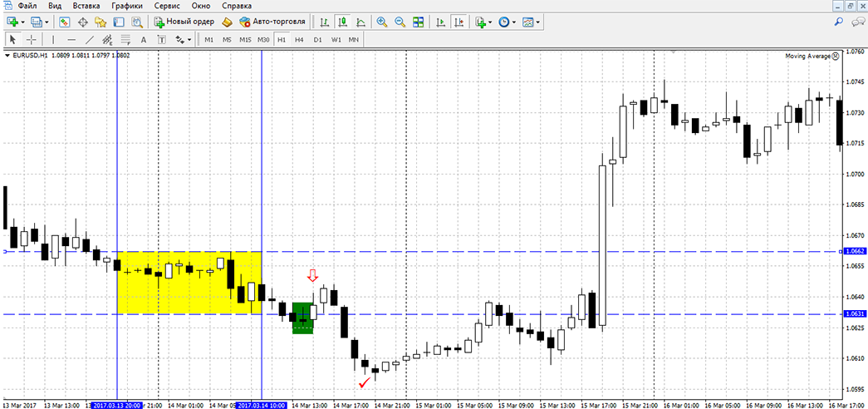Screen dimensions: 868x409
Task: Click the triangle before EURUSD,H1 title
Action: point(7,56)
